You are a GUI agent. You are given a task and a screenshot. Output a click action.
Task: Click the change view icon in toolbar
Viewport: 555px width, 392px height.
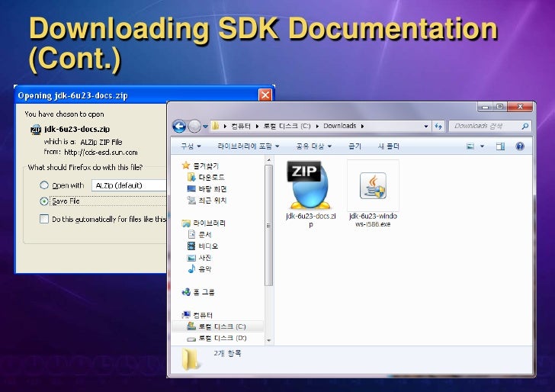coord(470,146)
